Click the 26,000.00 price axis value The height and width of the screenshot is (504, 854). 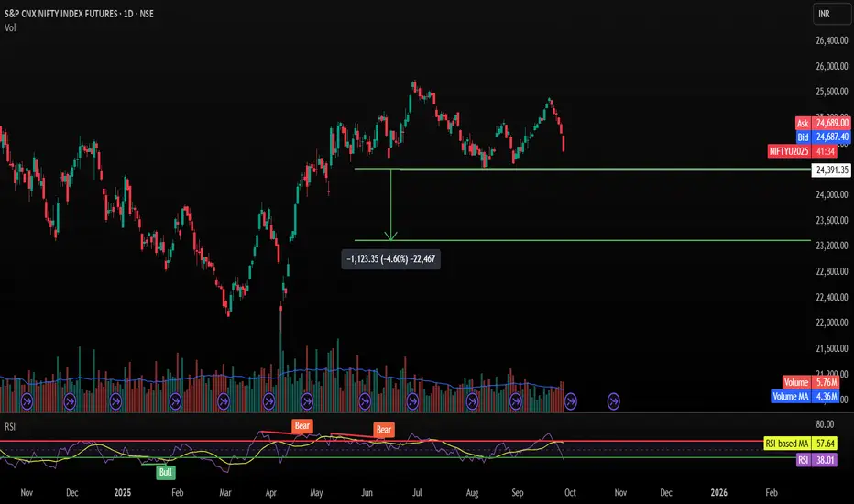click(832, 66)
